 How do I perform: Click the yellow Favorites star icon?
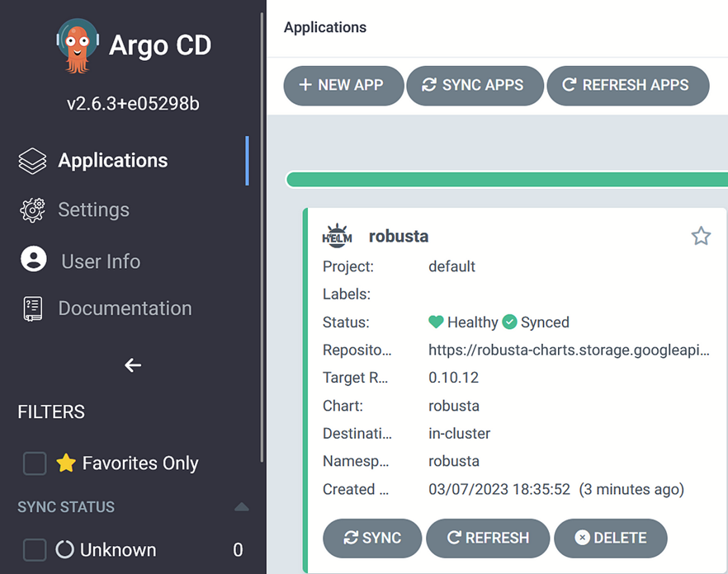click(x=66, y=463)
